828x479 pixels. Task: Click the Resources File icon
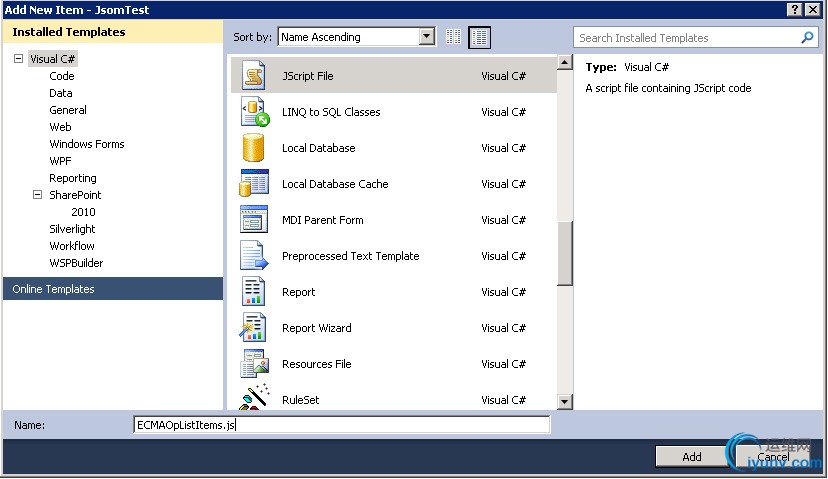coord(254,363)
